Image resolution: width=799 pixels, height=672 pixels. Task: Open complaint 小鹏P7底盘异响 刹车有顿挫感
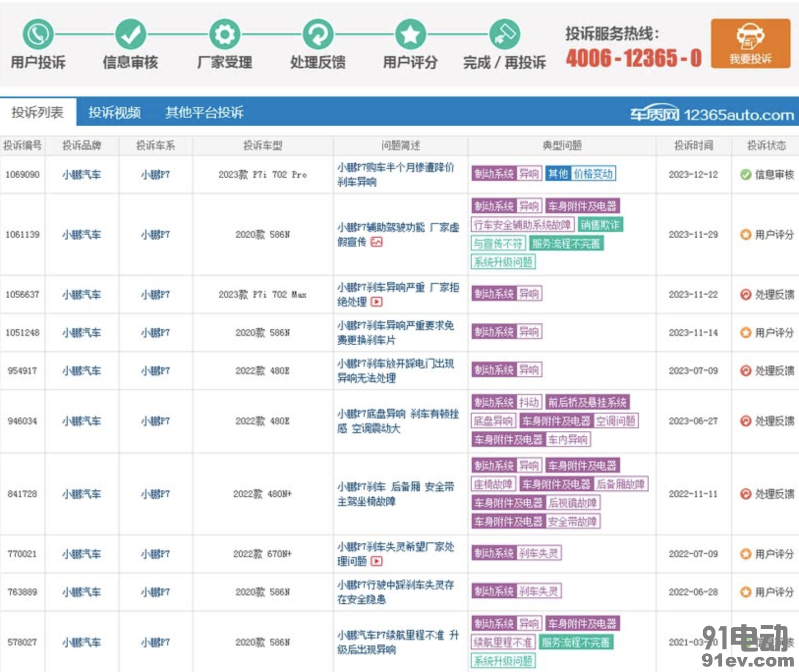pos(398,421)
